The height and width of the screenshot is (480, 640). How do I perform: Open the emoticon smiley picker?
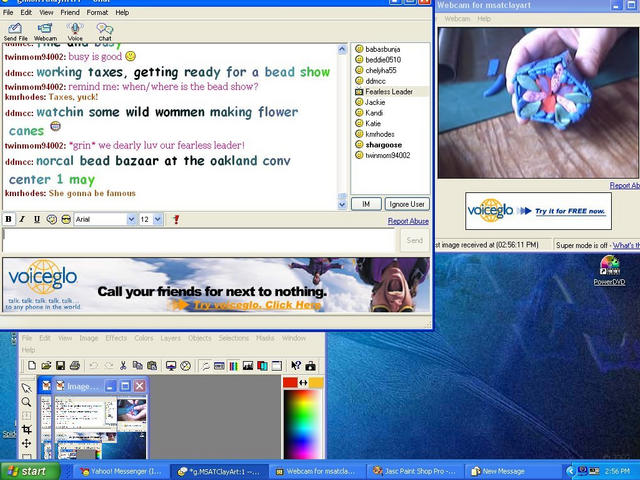(51, 220)
